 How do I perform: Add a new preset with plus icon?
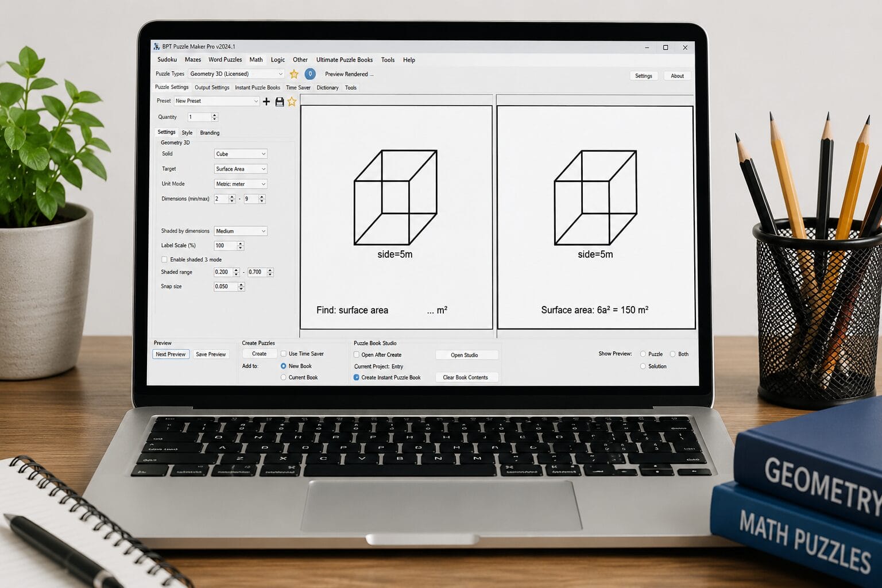[266, 102]
